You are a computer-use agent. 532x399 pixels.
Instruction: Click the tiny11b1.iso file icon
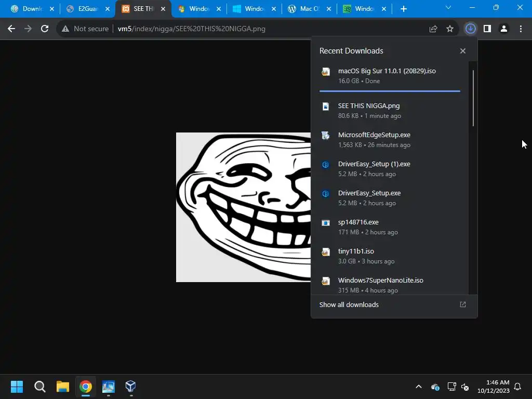click(326, 252)
